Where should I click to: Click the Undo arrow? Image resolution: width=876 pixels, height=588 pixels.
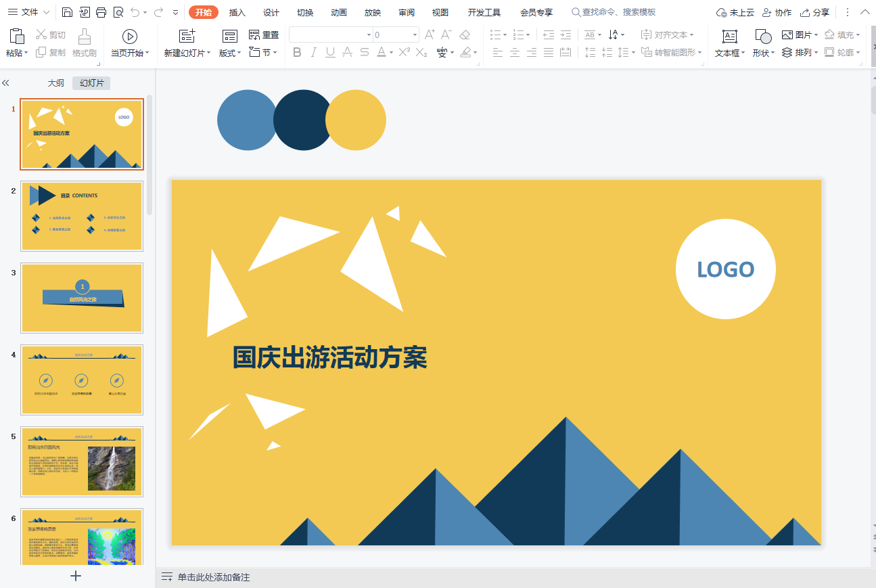click(x=135, y=12)
